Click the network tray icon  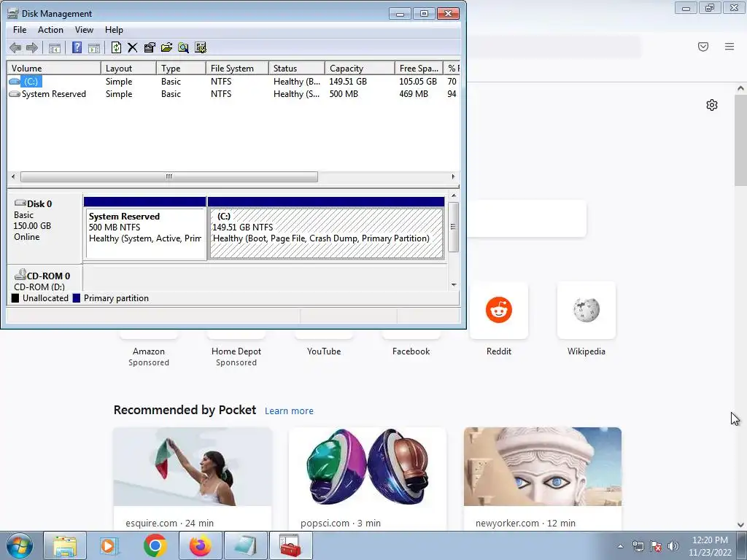coord(638,546)
